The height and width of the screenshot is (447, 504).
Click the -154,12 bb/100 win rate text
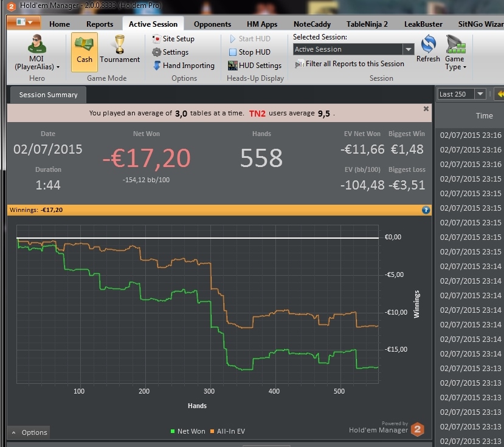point(147,180)
